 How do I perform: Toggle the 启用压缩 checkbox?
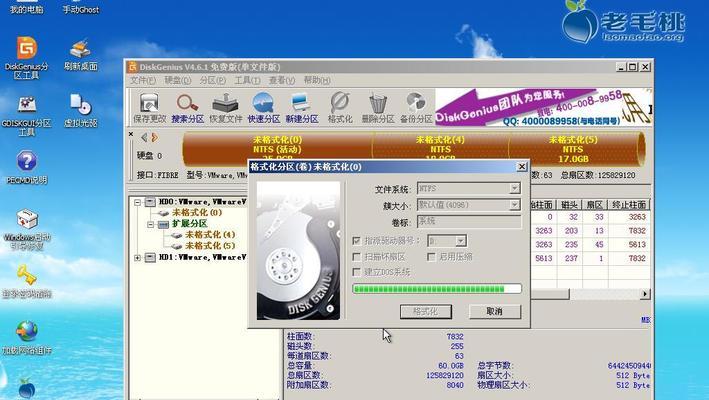tap(431, 257)
